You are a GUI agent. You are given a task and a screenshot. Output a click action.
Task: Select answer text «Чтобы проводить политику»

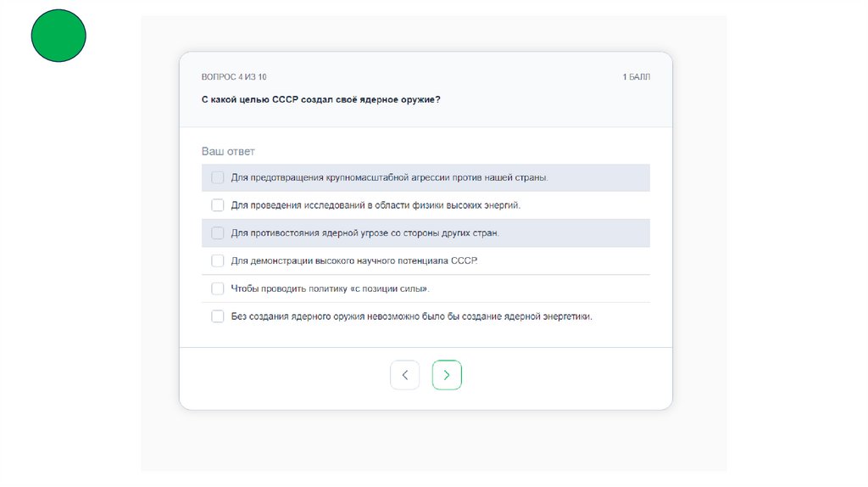click(x=330, y=288)
